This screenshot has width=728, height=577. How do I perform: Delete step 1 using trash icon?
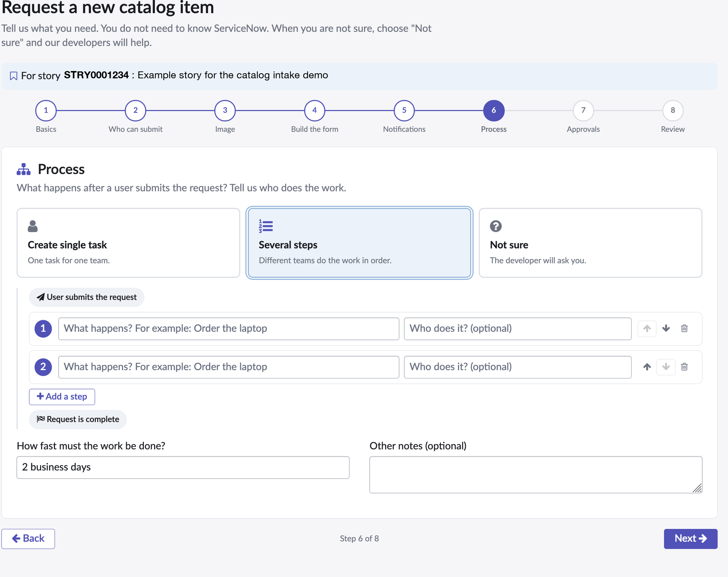click(684, 329)
